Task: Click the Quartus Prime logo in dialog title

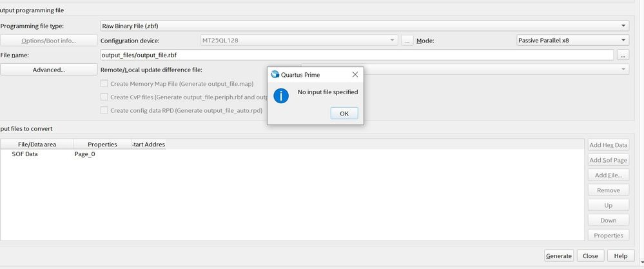Action: pos(275,74)
